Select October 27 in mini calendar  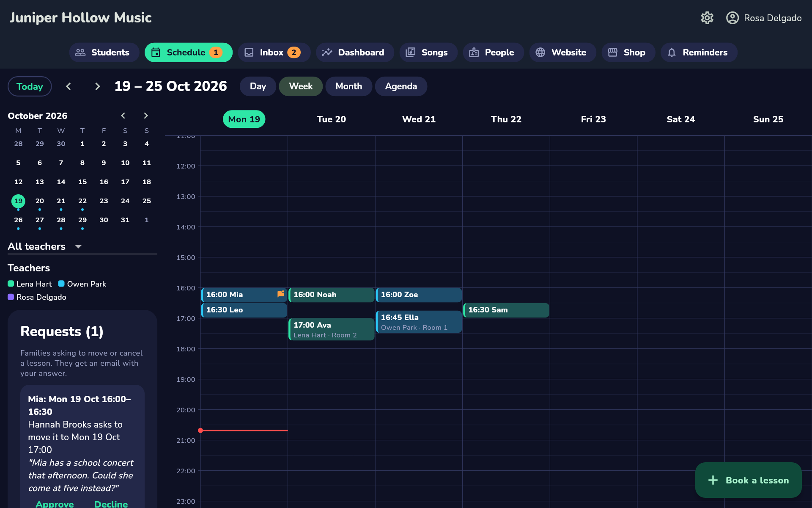click(40, 220)
